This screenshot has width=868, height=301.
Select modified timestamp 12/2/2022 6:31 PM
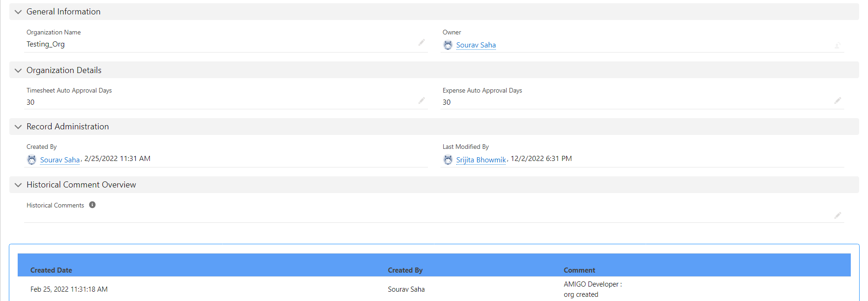coord(541,159)
